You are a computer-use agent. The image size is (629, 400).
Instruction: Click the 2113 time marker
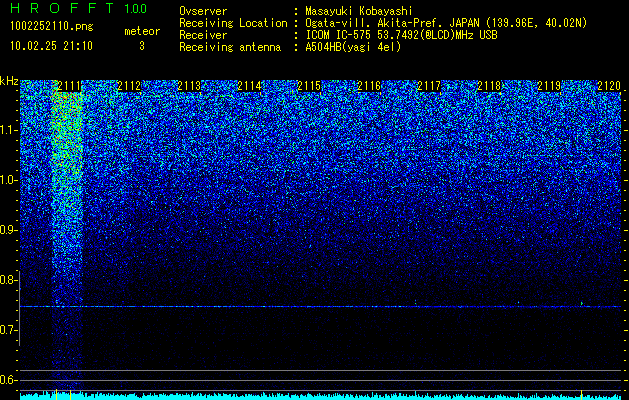pyautogui.click(x=189, y=86)
